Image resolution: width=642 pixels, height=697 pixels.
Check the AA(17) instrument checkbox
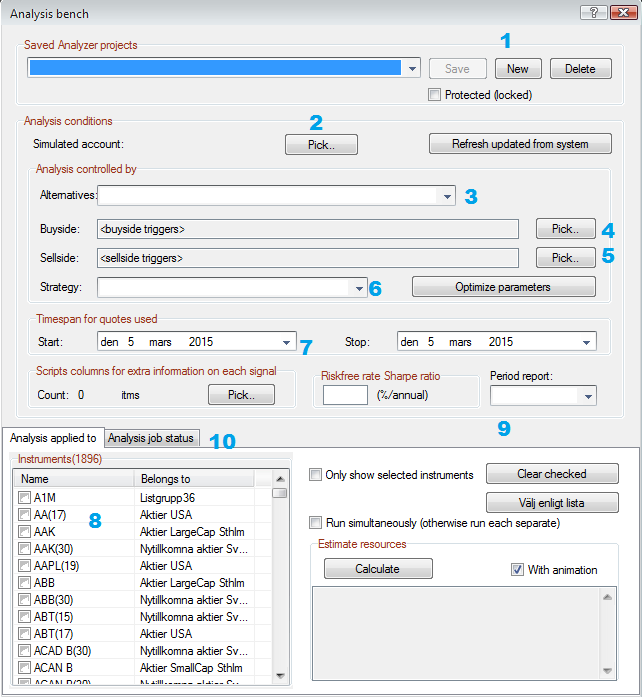coord(24,515)
